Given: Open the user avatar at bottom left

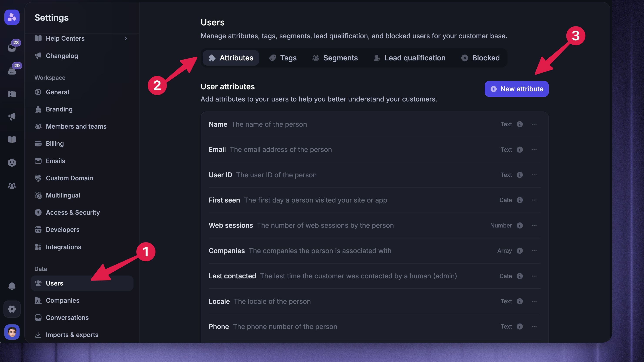Looking at the screenshot, I should (12, 332).
